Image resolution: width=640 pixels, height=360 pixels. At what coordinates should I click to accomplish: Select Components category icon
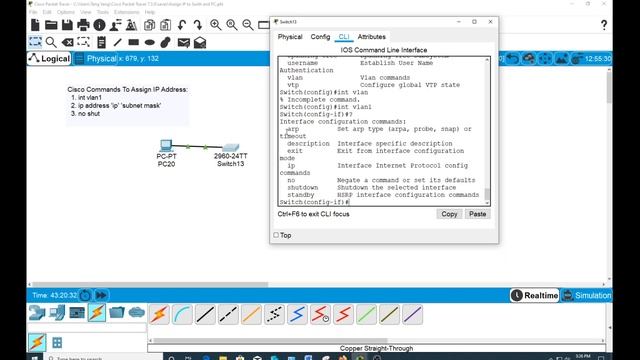coord(77,313)
